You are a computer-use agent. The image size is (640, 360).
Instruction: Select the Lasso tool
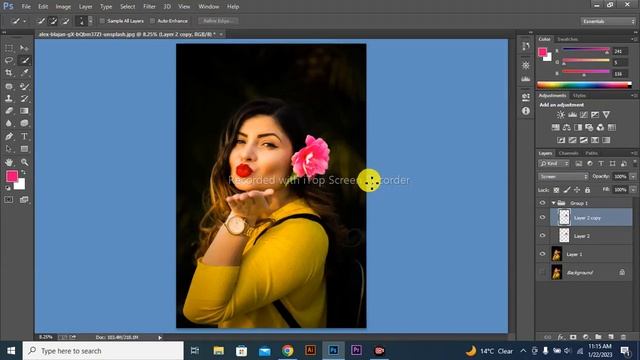click(9, 60)
